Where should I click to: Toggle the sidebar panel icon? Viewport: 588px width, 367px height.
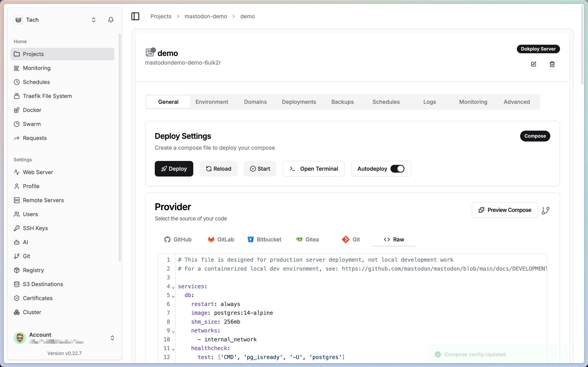135,16
